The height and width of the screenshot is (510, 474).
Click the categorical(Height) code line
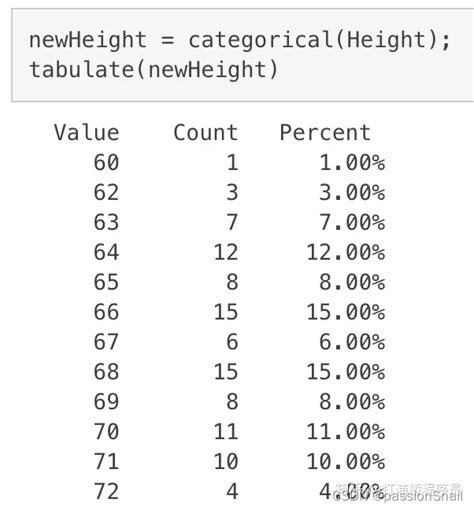click(240, 40)
